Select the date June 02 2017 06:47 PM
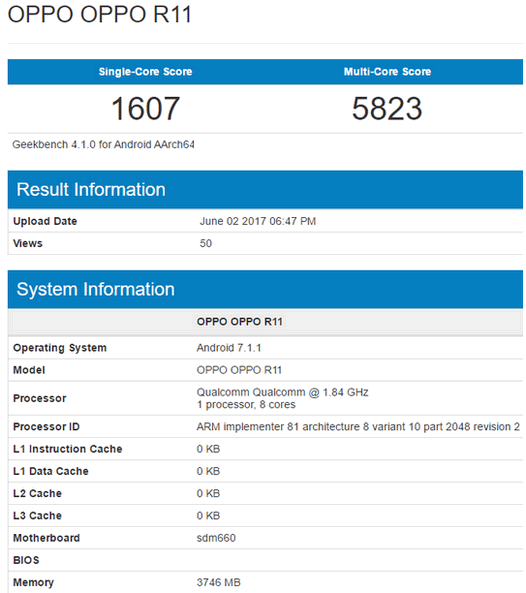This screenshot has height=593, width=526. (258, 221)
